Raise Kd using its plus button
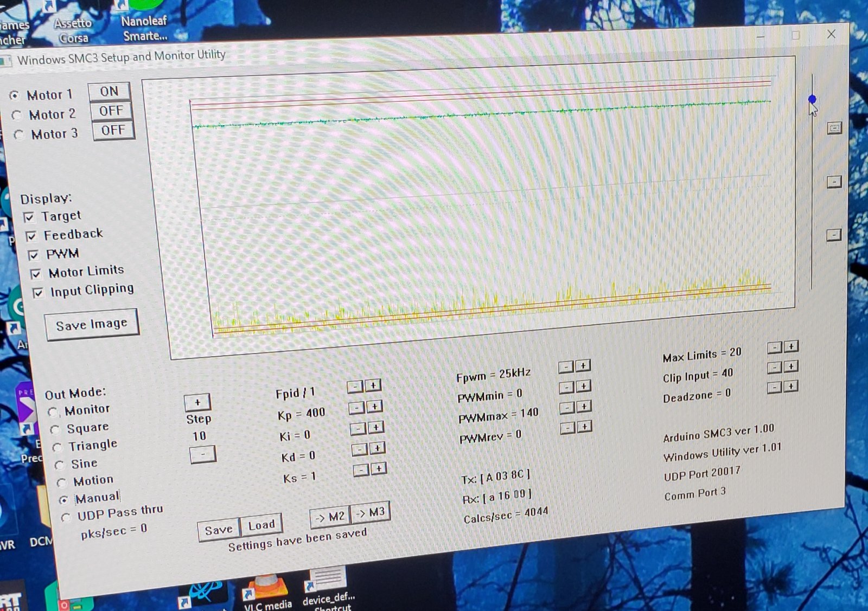The height and width of the screenshot is (611, 868). click(378, 448)
